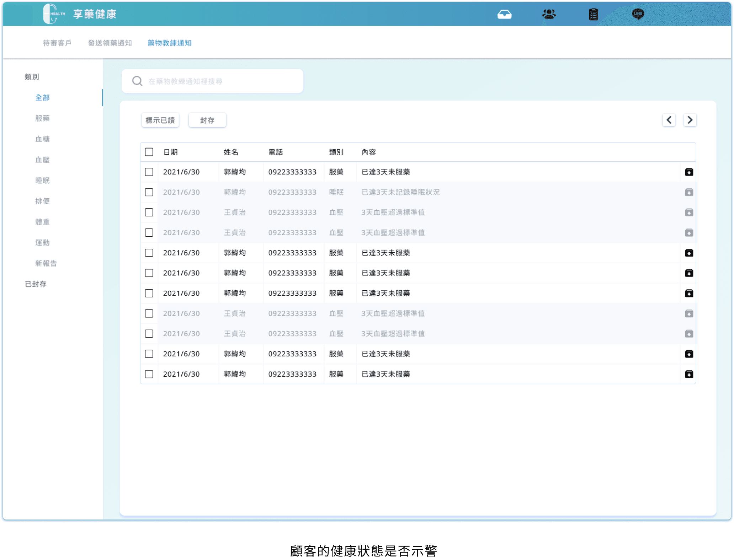Check the 睡眠 notification row checkbox
This screenshot has width=734, height=560.
click(149, 192)
